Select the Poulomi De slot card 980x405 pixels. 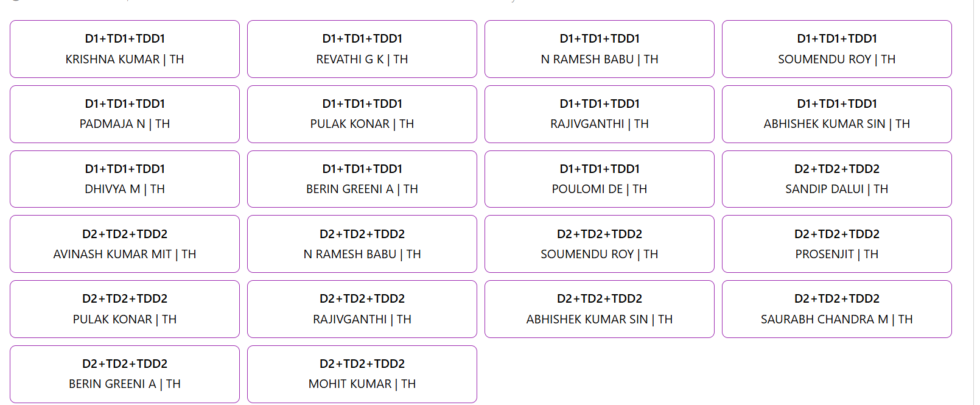600,179
